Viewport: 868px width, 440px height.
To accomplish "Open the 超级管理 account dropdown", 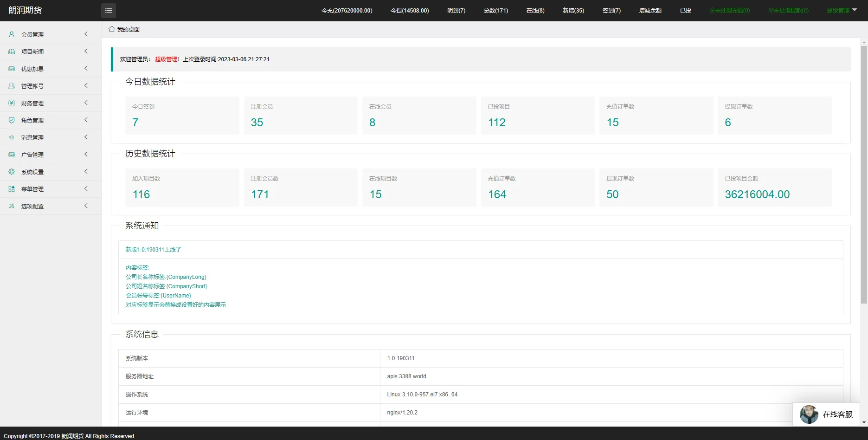I will (842, 11).
